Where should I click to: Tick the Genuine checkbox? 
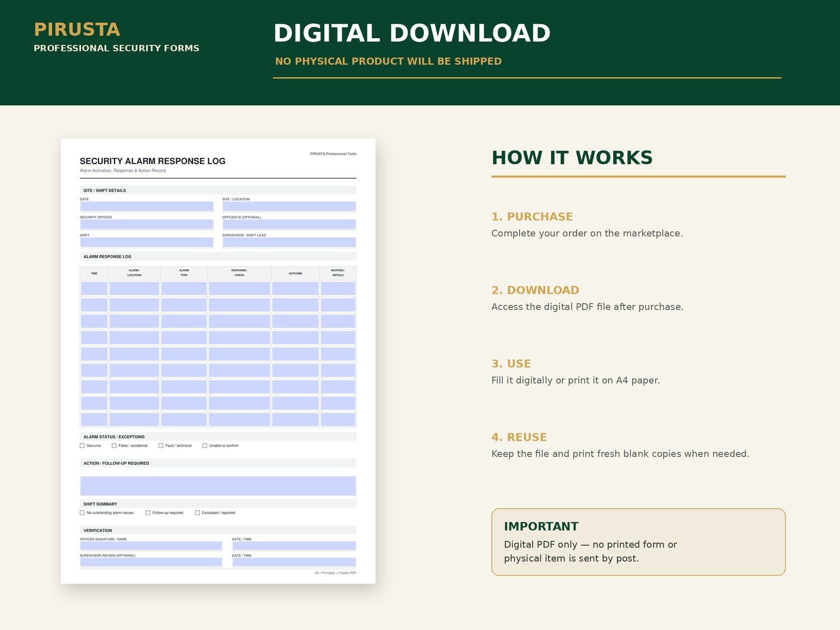pyautogui.click(x=82, y=446)
